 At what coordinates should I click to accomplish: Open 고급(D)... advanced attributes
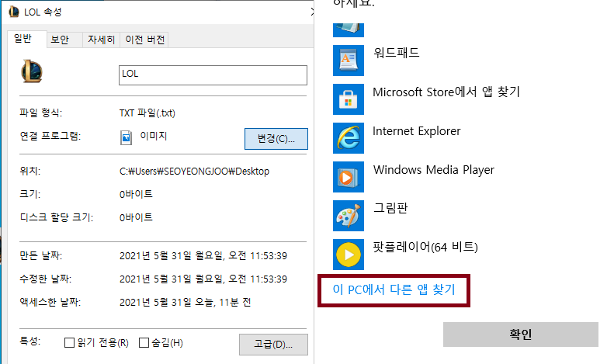(273, 345)
